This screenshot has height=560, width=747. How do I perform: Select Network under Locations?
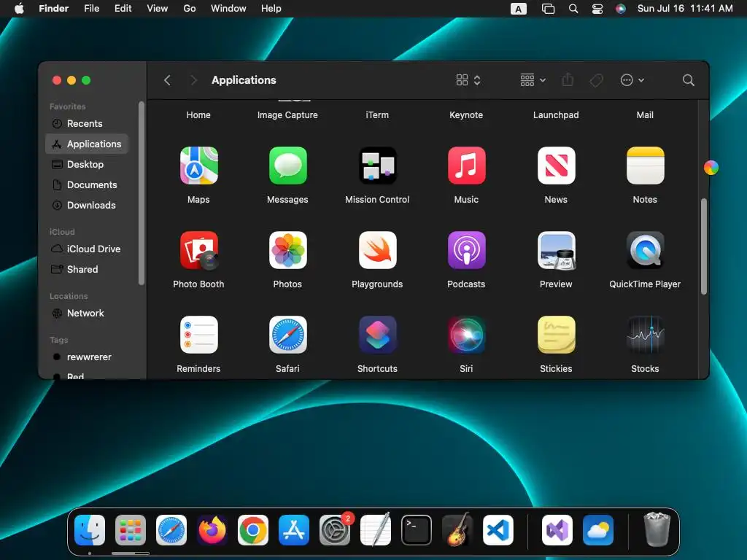click(x=87, y=314)
